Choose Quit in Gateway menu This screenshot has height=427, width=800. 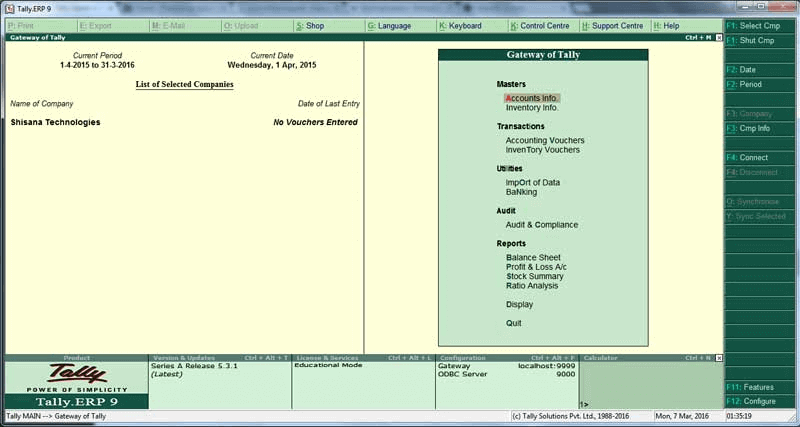point(514,323)
